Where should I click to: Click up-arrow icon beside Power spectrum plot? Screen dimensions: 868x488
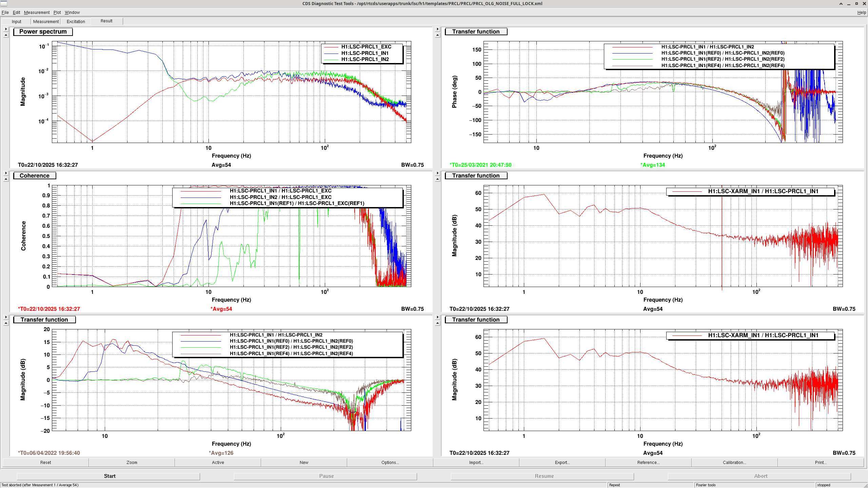pos(6,35)
